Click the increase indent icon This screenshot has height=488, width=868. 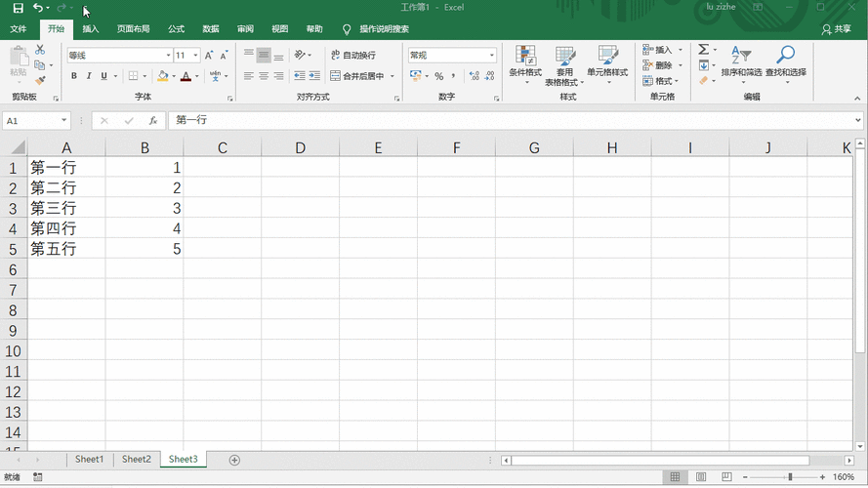pos(314,76)
